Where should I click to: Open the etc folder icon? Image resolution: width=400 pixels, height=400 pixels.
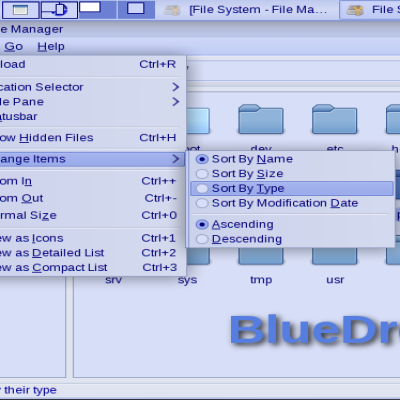[335, 119]
